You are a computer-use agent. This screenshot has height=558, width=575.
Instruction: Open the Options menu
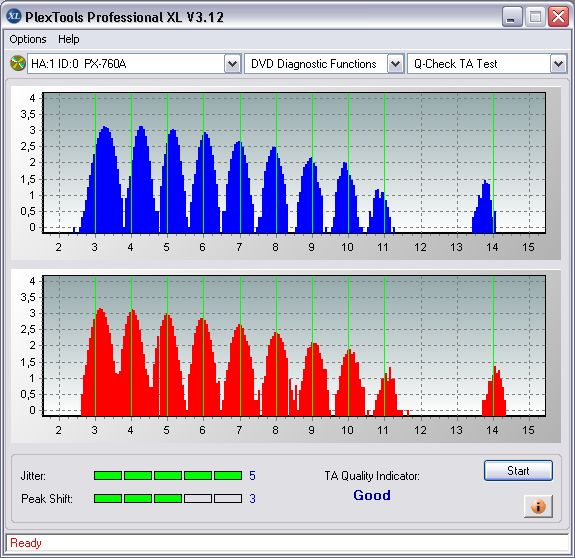(x=28, y=39)
